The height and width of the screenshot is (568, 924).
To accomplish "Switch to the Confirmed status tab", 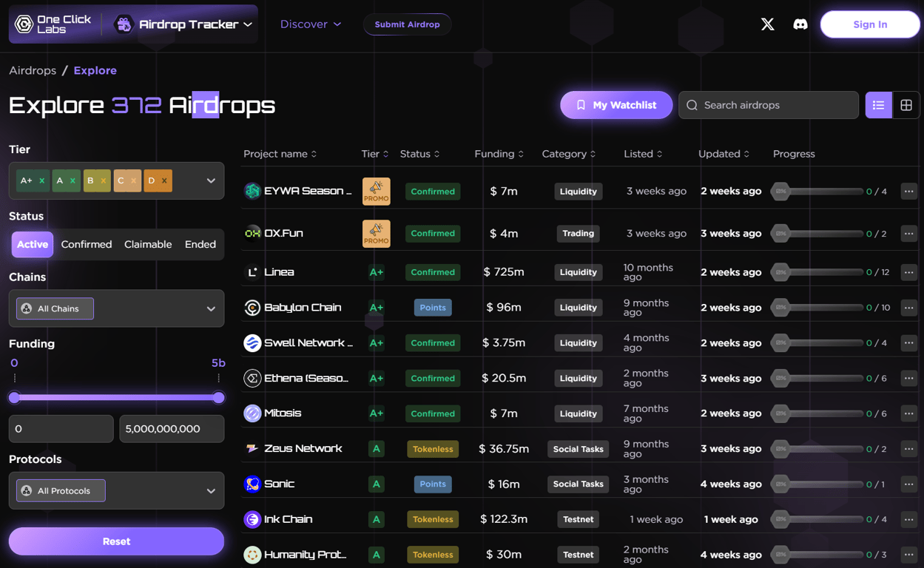I will pyautogui.click(x=87, y=244).
